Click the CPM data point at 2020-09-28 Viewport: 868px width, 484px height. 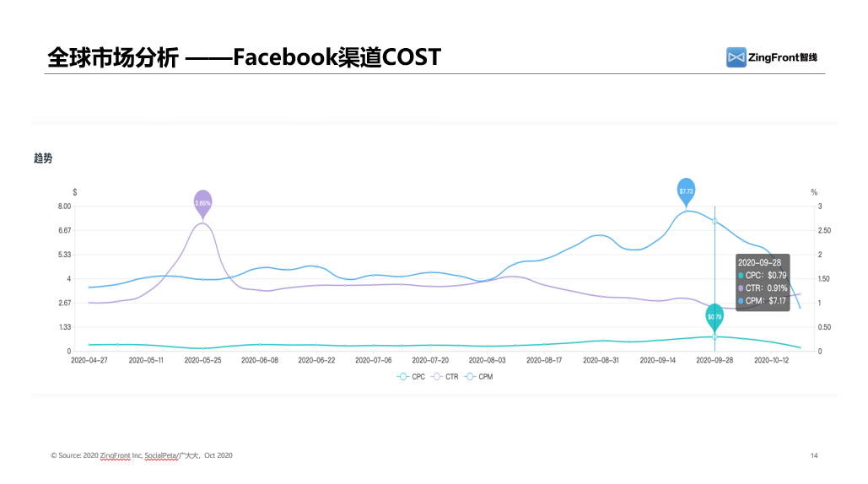pyautogui.click(x=714, y=222)
